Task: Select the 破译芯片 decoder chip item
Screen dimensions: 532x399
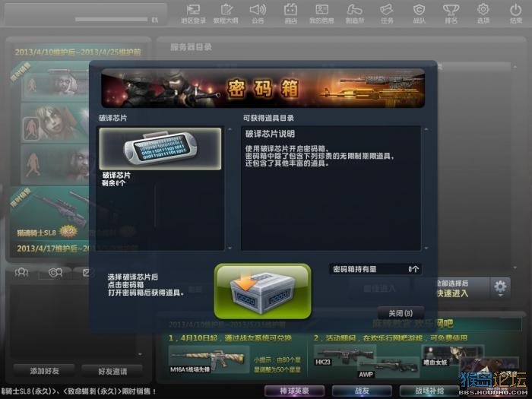Action: point(160,149)
